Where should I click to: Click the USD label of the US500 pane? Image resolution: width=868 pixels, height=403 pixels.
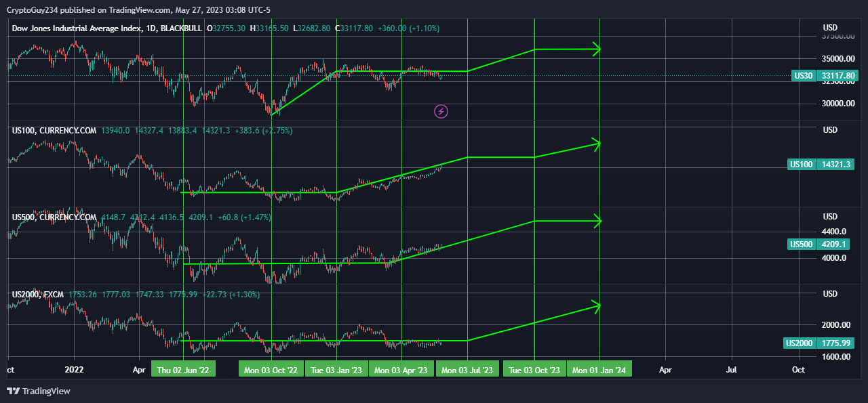point(830,217)
